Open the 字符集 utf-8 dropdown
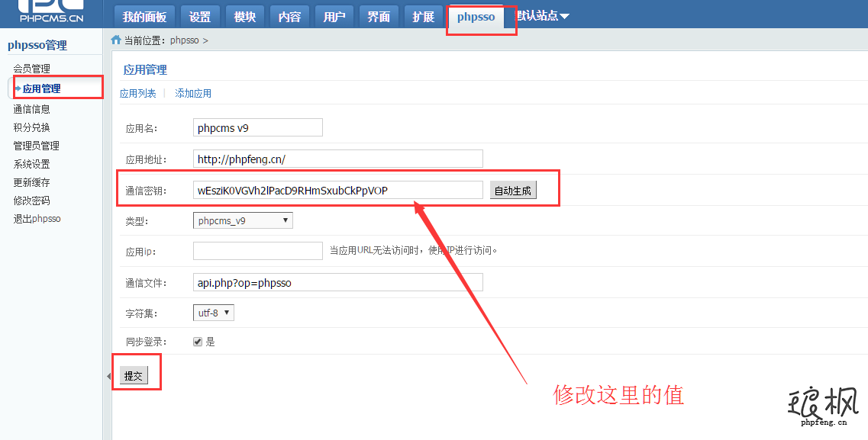Image resolution: width=868 pixels, height=440 pixels. click(213, 313)
